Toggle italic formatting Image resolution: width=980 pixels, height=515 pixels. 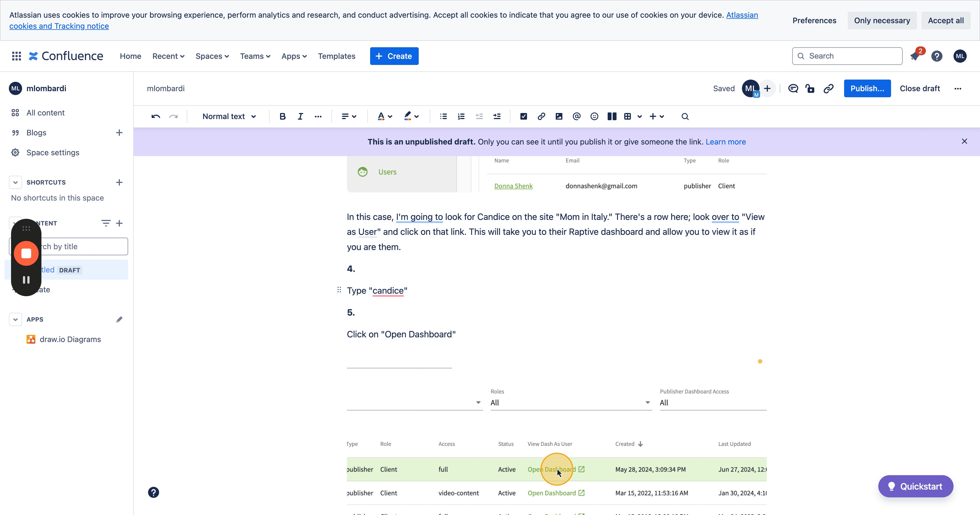point(300,117)
